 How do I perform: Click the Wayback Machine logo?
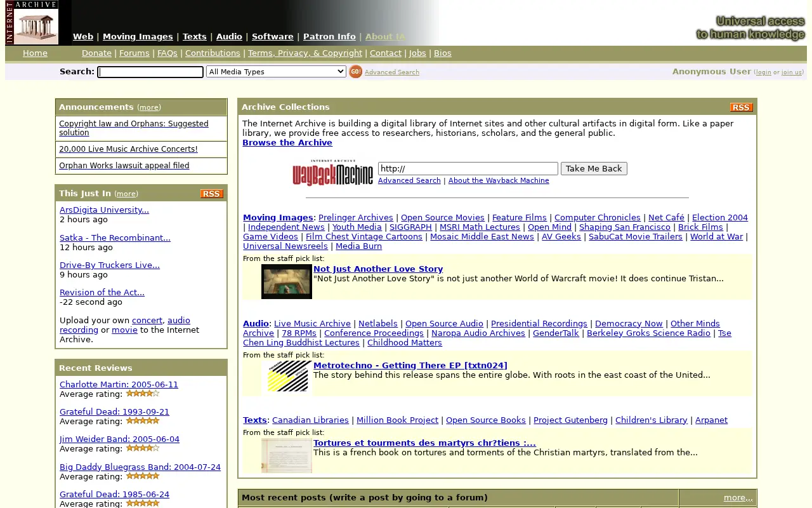click(x=333, y=173)
